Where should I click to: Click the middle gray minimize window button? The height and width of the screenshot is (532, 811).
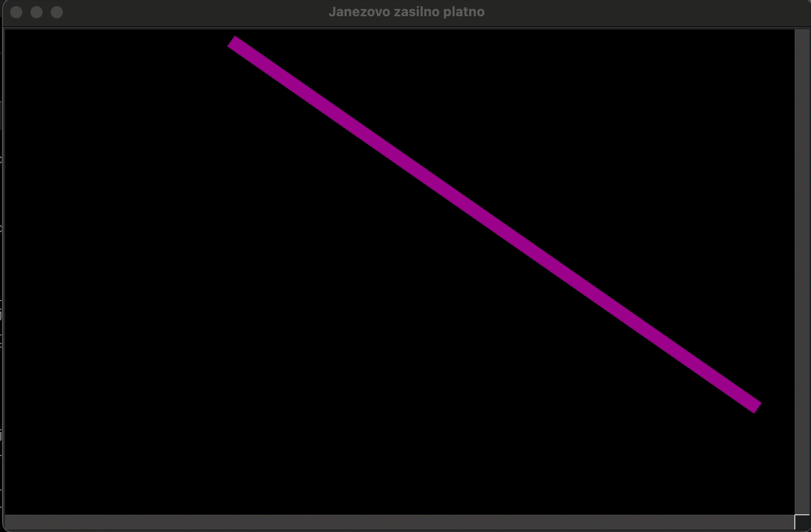click(36, 12)
